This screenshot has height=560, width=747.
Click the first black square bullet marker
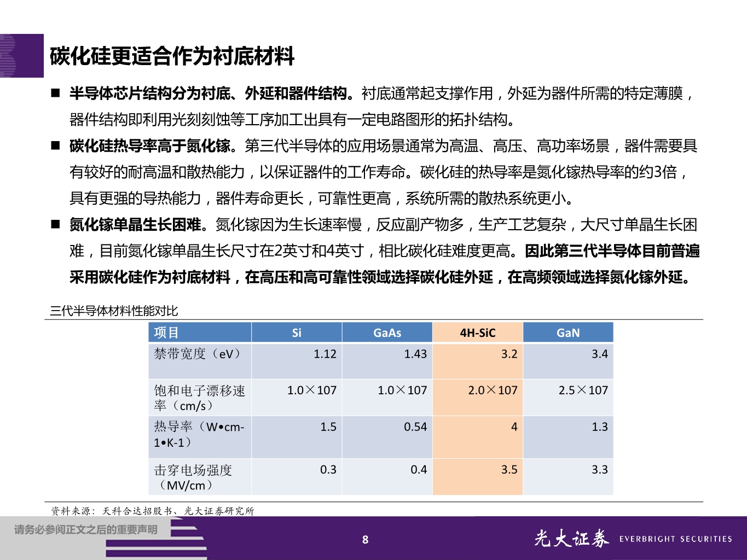(55, 93)
